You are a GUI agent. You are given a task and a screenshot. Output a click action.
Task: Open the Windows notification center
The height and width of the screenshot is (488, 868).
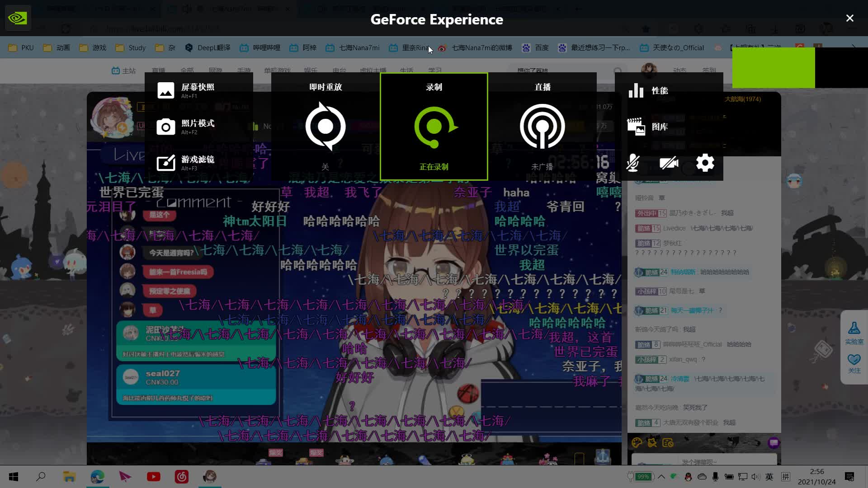849,477
